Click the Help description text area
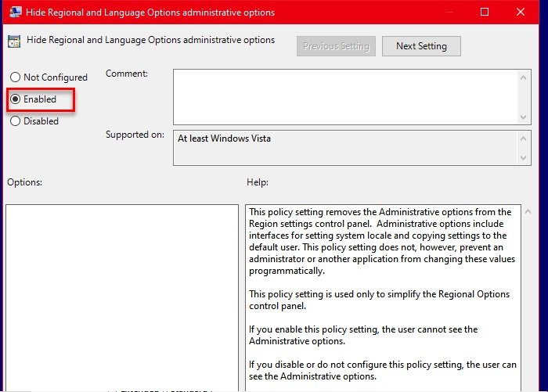548x392 pixels. [383, 297]
